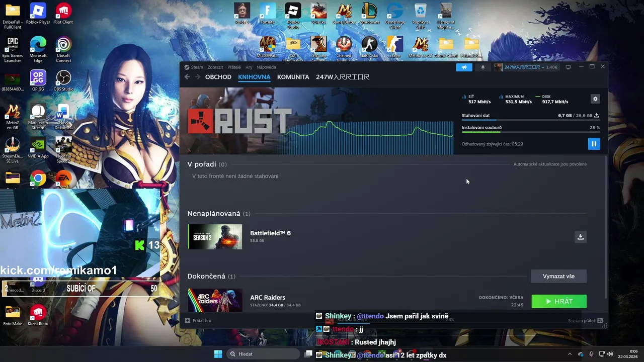644x362 pixels.
Task: Open Google Chrome desktop shortcut
Action: coord(38,179)
